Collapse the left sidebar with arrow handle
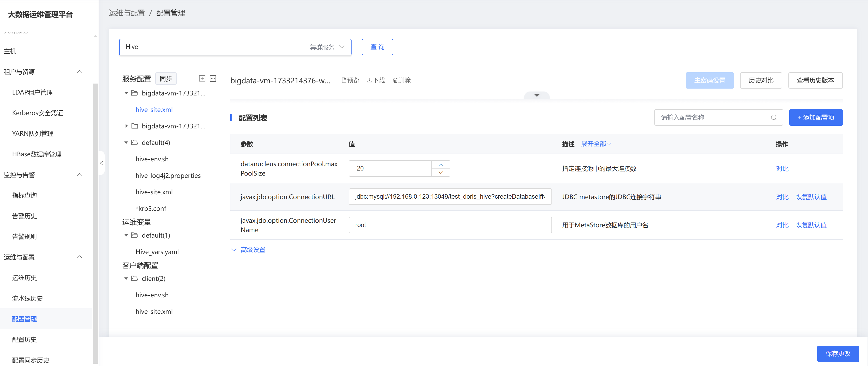Viewport: 868px width, 366px height. (x=101, y=163)
